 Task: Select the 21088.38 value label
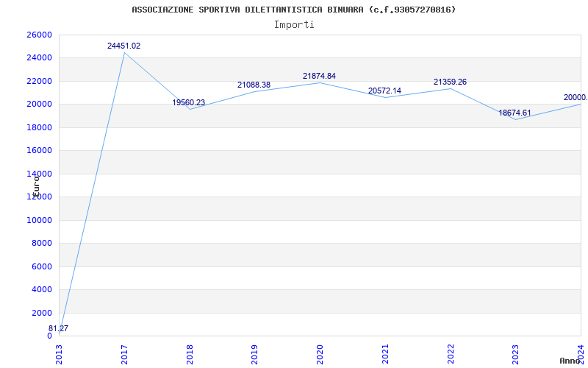click(254, 85)
